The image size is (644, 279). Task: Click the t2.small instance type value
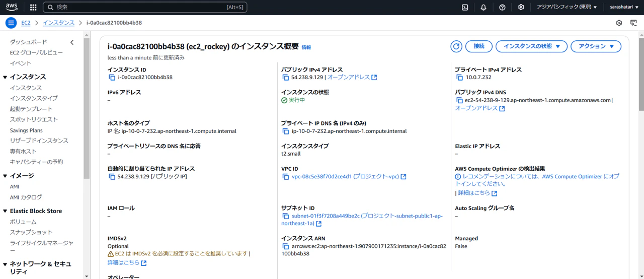pos(291,154)
